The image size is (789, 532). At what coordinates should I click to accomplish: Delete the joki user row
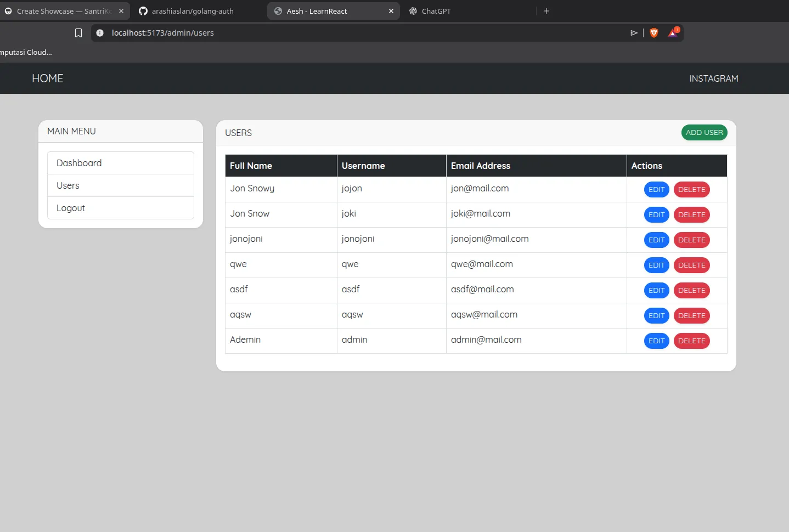tap(691, 214)
